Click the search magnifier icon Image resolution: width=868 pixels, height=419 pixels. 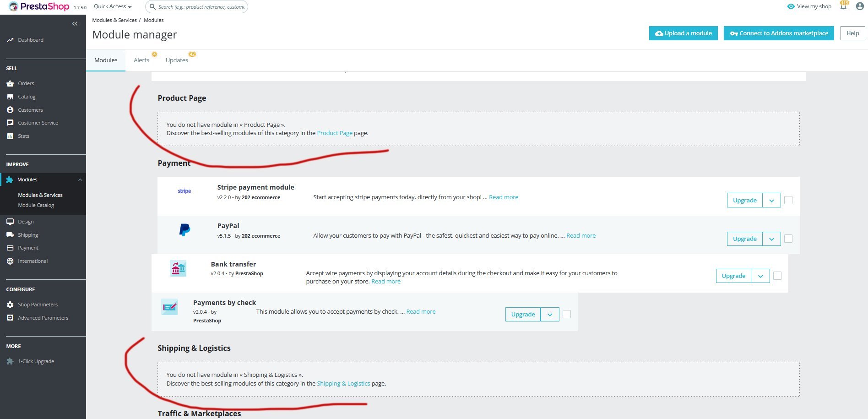[153, 7]
